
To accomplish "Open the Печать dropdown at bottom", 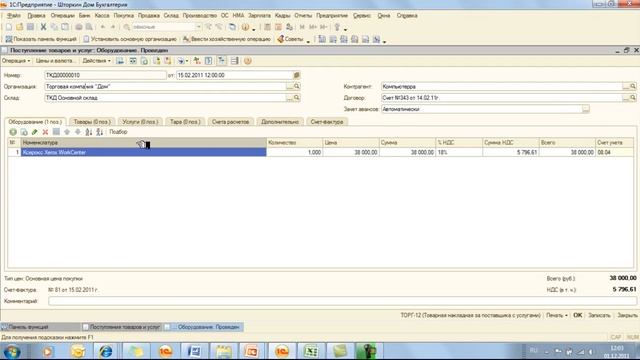I will point(557,316).
